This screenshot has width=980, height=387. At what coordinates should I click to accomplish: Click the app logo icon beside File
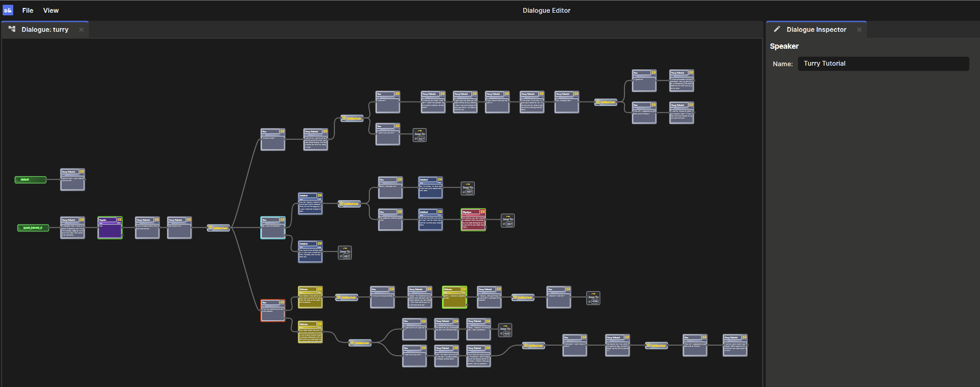(8, 10)
